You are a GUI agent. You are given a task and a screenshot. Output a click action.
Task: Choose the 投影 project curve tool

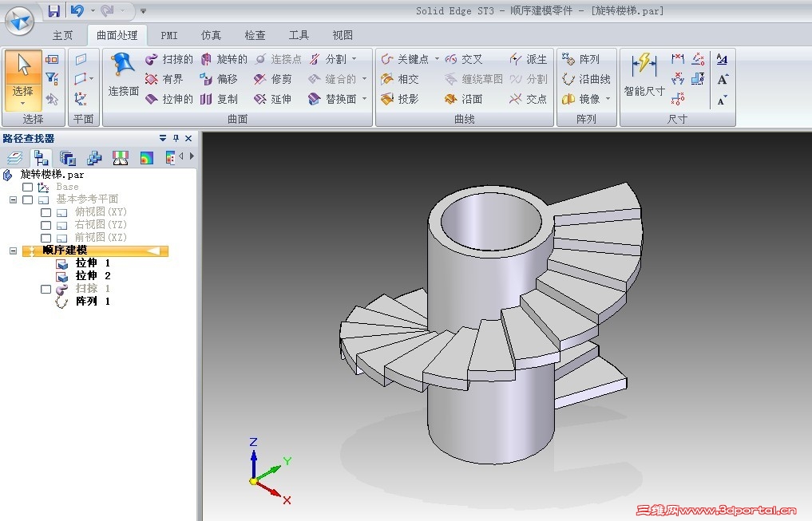click(400, 99)
